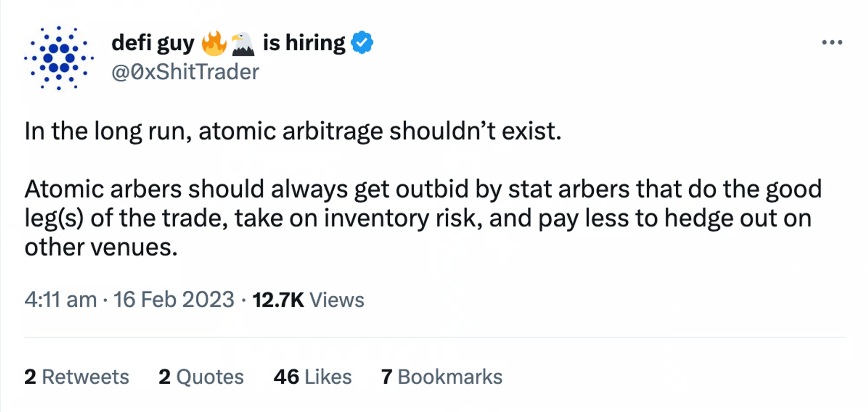Click the blue verified checkmark badge
Image resolution: width=868 pixels, height=412 pixels.
(362, 43)
